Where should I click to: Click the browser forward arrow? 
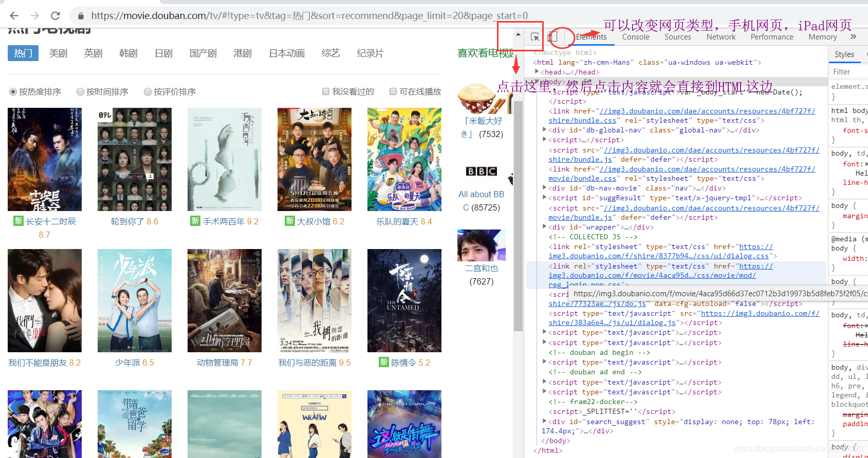click(34, 15)
